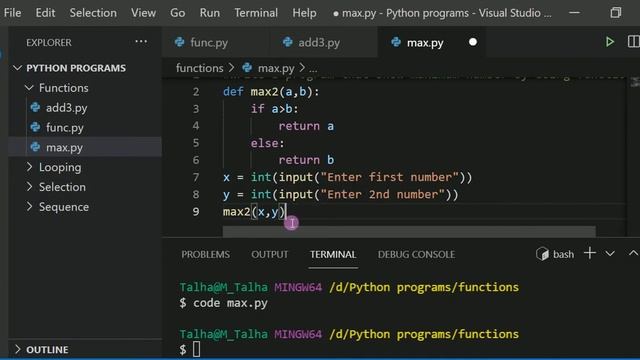Click the 'else:' code line

[267, 143]
